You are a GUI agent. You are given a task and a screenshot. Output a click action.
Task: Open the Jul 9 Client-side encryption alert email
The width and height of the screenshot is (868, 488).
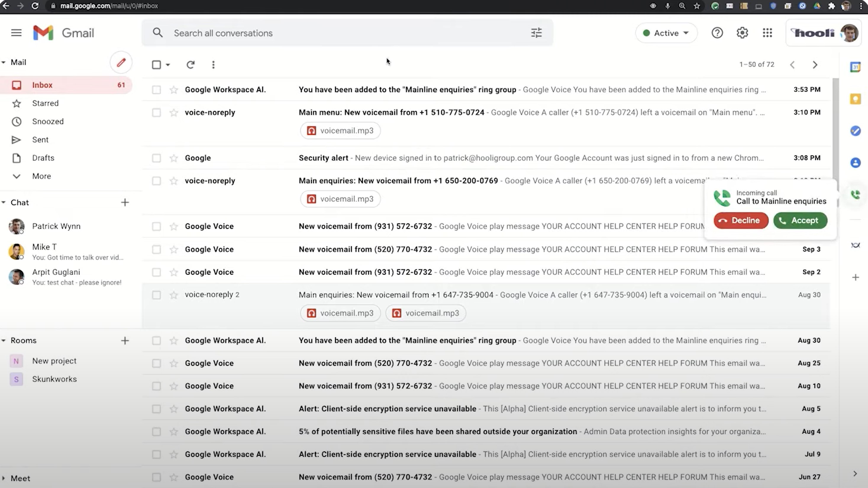486,454
